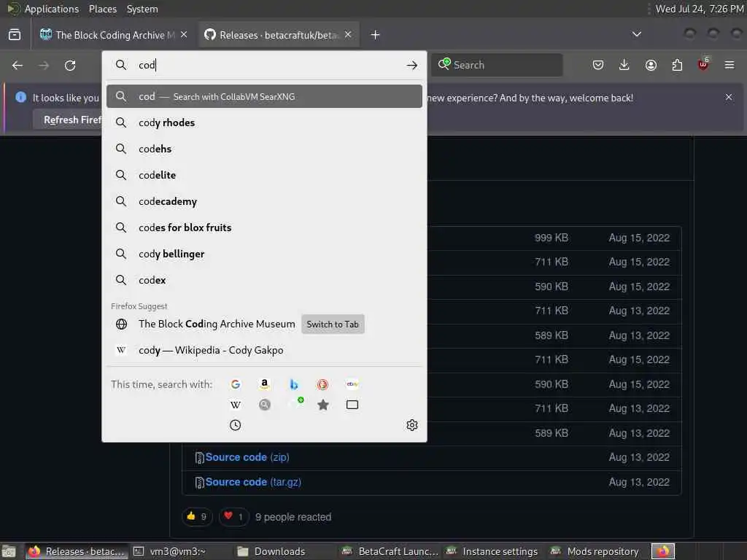
Task: Search this time with Wikipedia
Action: (x=236, y=405)
